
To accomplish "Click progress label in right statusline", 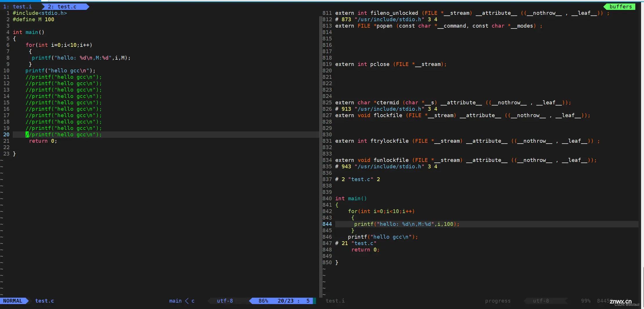I will click(498, 301).
